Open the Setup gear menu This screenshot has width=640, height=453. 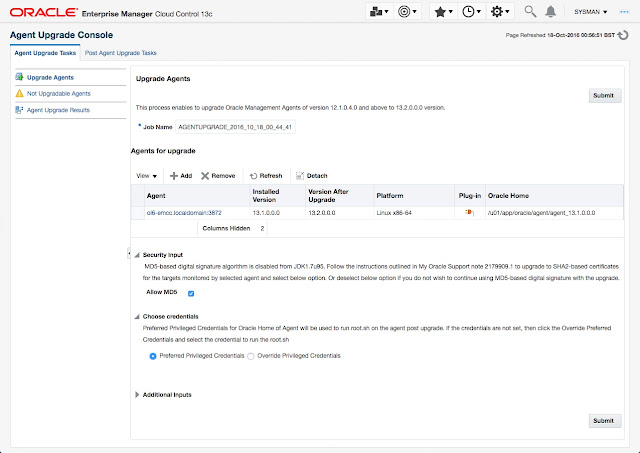tap(500, 12)
